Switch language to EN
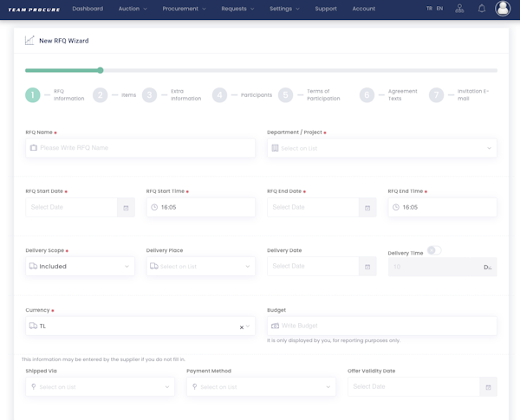This screenshot has height=420, width=520. (x=439, y=9)
